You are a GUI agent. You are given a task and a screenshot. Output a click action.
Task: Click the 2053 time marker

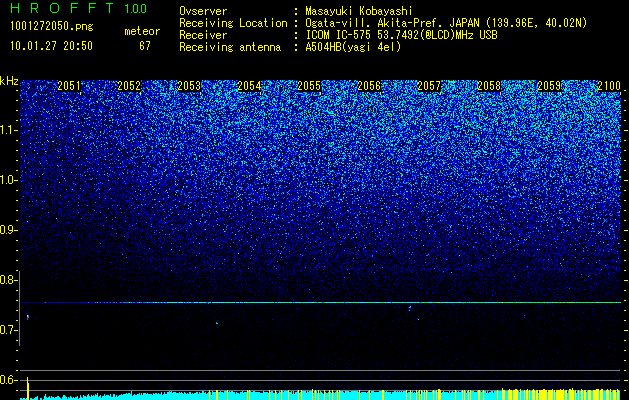[189, 86]
